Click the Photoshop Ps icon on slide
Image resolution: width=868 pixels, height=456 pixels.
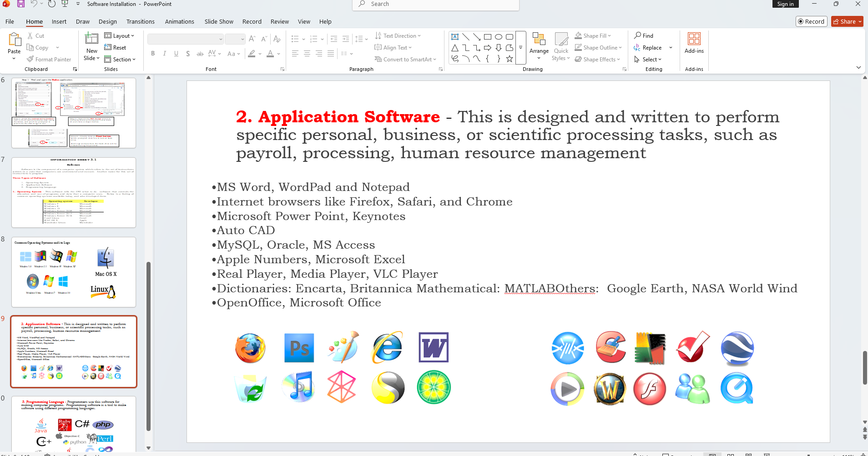(x=299, y=348)
